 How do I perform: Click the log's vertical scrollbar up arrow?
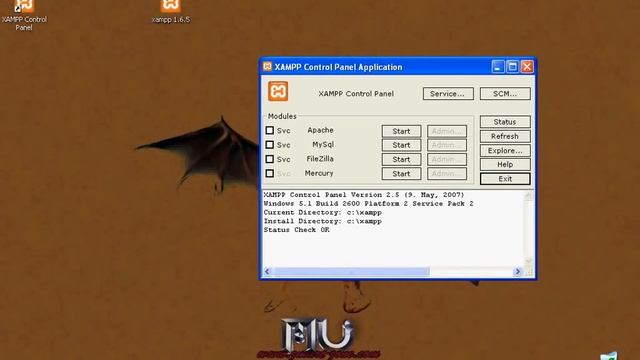click(529, 196)
